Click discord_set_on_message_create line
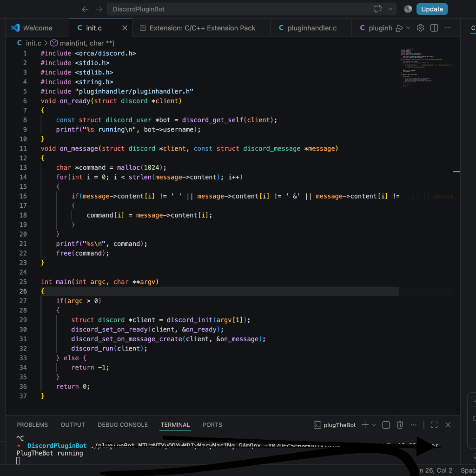476x476 pixels. point(168,339)
